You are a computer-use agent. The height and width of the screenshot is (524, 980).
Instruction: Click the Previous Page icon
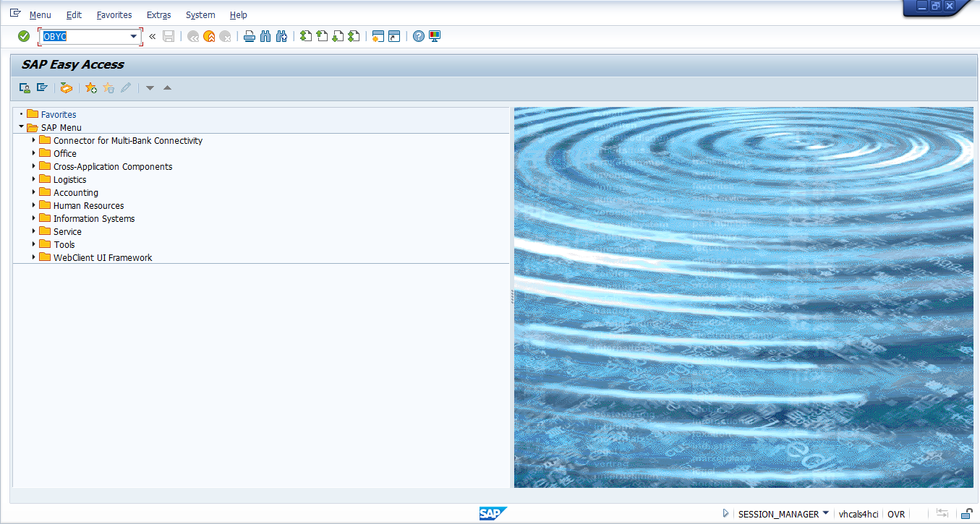tap(322, 36)
